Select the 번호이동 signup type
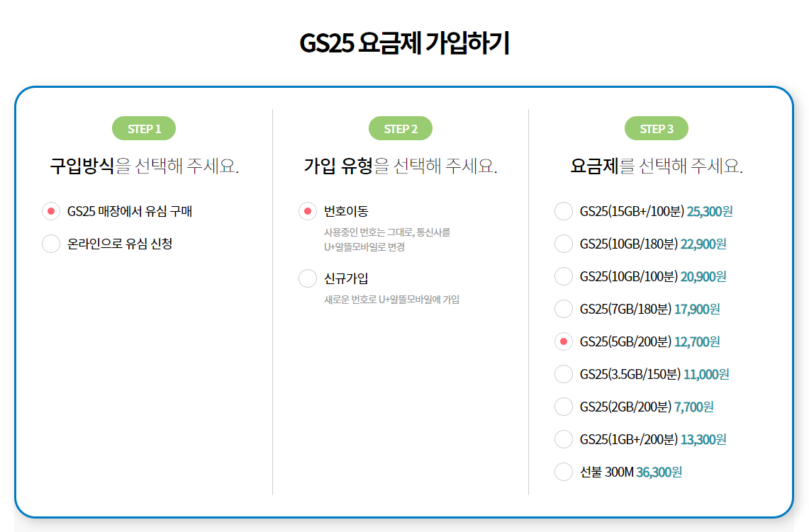 coord(308,211)
